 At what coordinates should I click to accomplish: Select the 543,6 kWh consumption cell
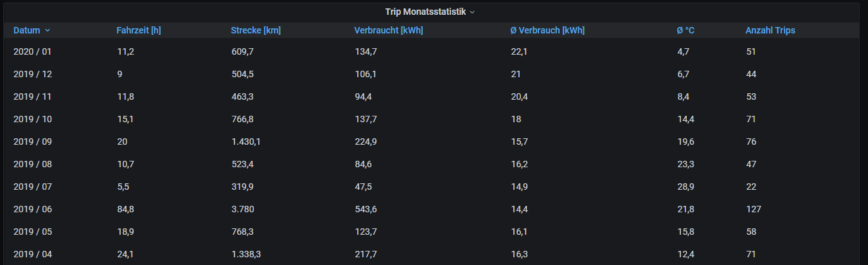coord(365,209)
